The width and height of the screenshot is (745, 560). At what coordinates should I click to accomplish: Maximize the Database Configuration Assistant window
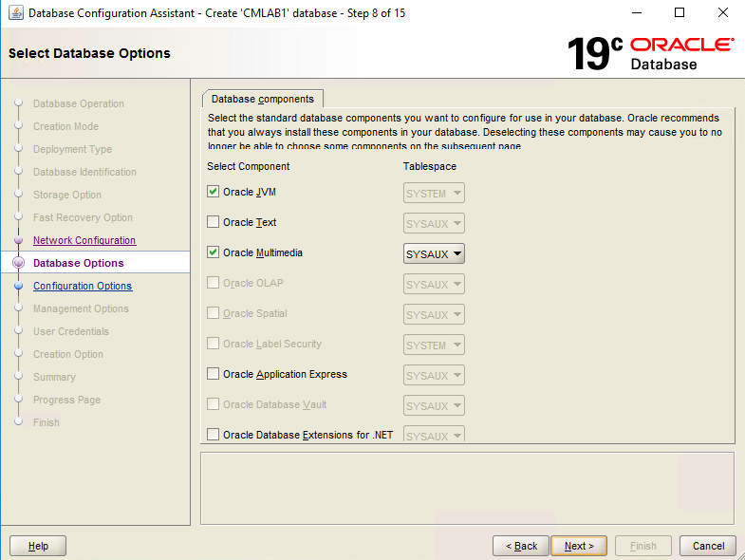[680, 13]
